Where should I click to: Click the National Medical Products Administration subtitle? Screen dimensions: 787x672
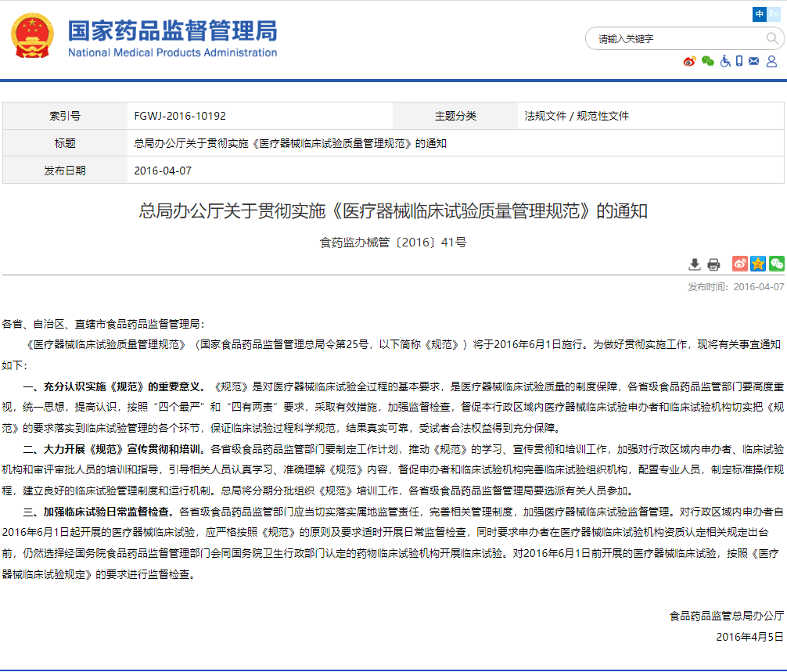pyautogui.click(x=172, y=52)
